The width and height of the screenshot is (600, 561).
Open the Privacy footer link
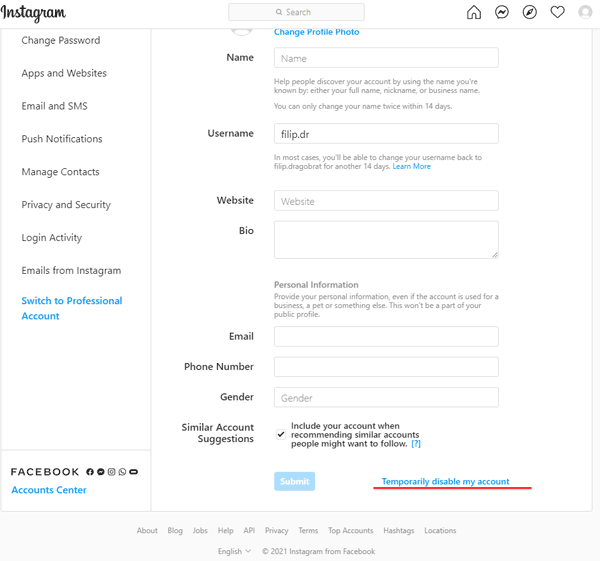click(277, 530)
